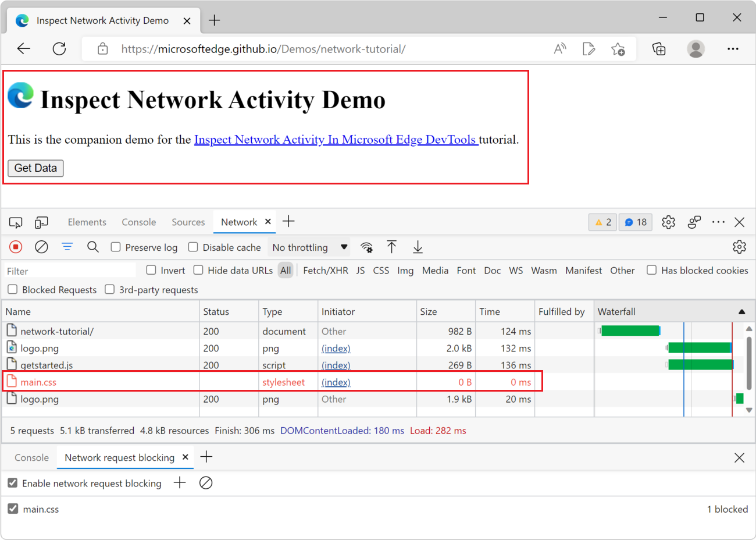
Task: Select the inspect element tool
Action: coord(16,222)
